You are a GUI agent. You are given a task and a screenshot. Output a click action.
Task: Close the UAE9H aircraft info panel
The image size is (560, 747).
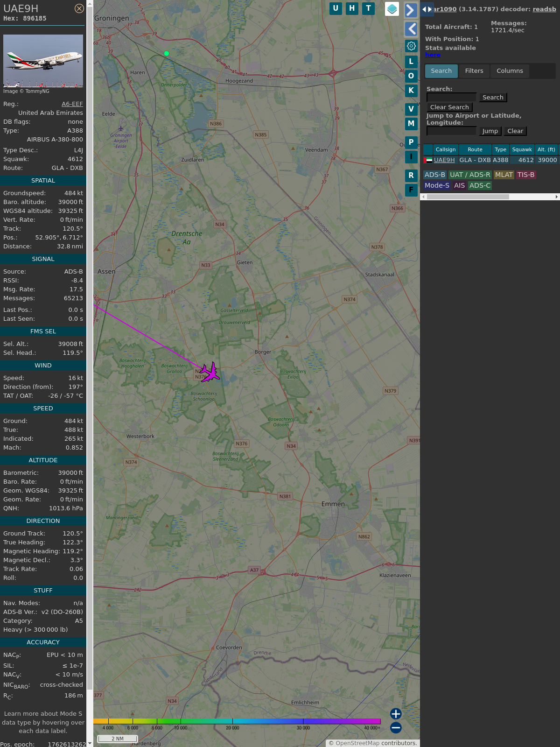79,8
